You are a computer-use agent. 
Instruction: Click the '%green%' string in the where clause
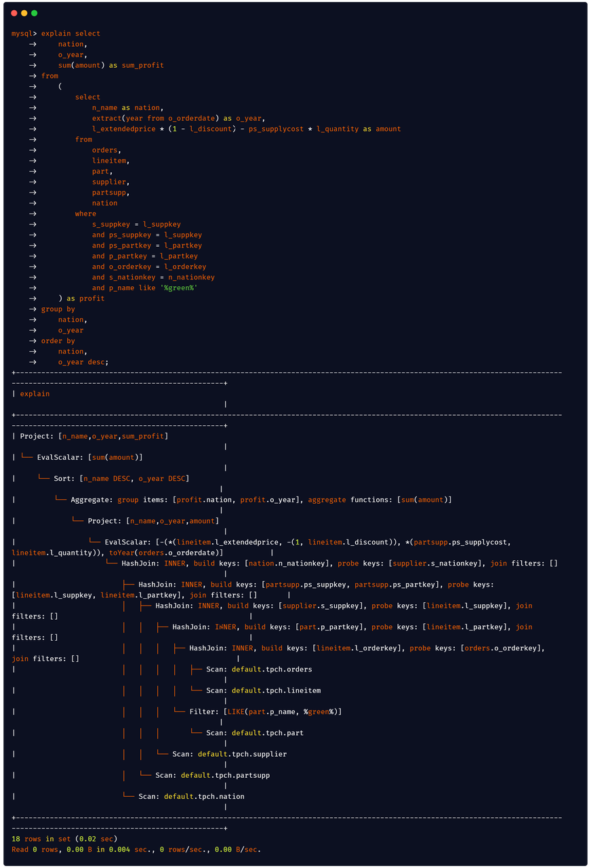click(x=180, y=288)
